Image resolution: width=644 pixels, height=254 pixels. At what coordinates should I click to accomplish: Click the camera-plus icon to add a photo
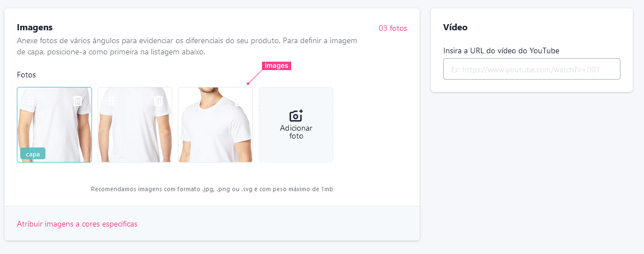(296, 116)
